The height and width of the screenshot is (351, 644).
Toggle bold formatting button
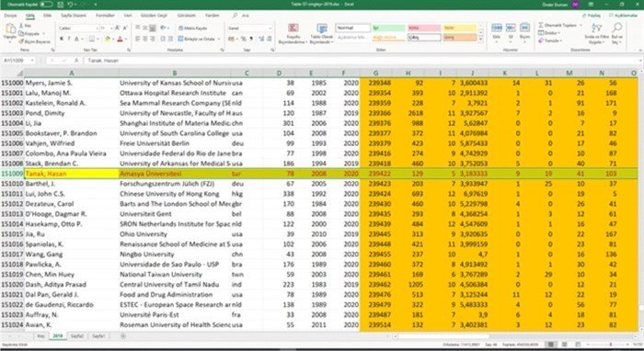(62, 39)
